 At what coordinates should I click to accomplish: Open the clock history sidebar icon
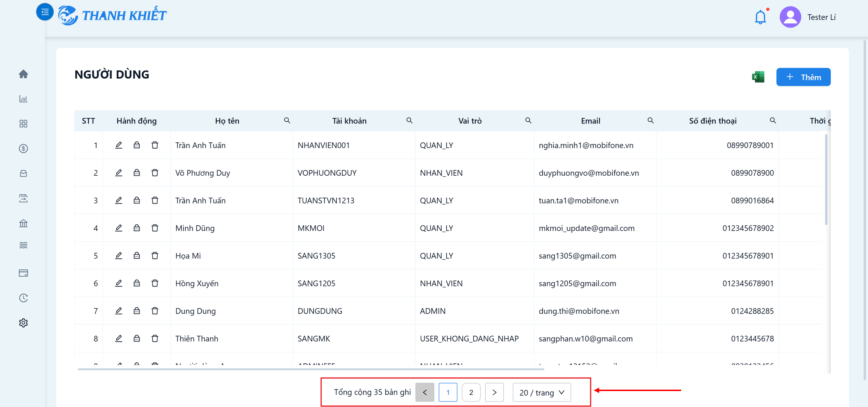coord(23,298)
